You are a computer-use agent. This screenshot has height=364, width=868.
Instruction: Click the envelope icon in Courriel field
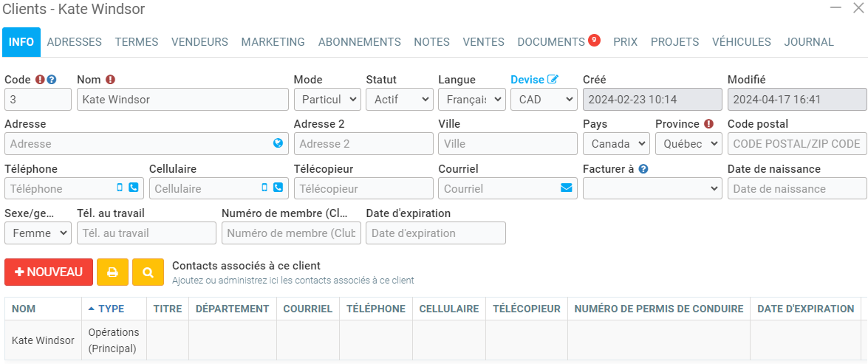(567, 188)
